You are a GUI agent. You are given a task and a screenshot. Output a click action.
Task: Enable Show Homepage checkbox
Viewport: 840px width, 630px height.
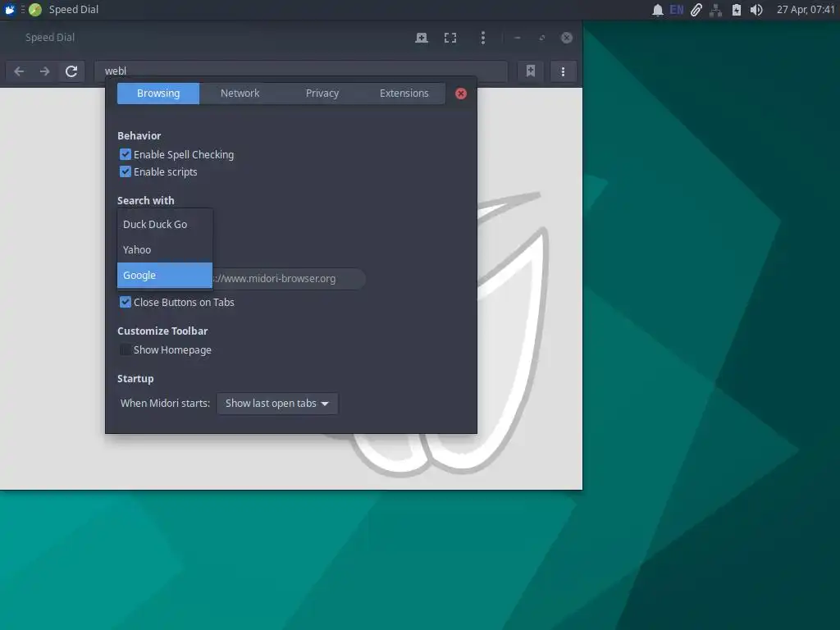click(x=126, y=349)
